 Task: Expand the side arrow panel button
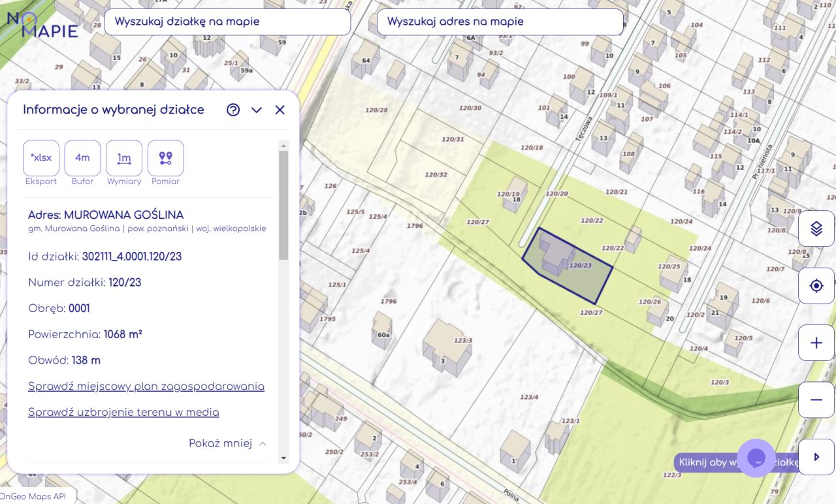816,457
